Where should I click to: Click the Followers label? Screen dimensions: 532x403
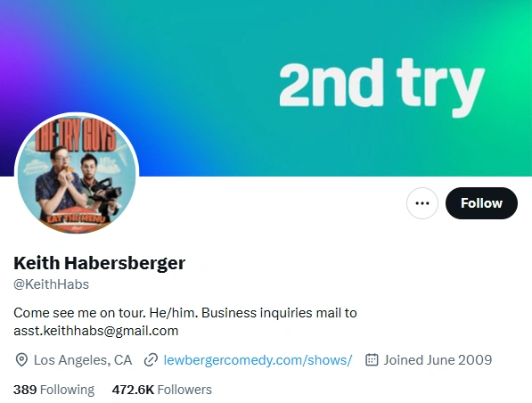click(184, 390)
